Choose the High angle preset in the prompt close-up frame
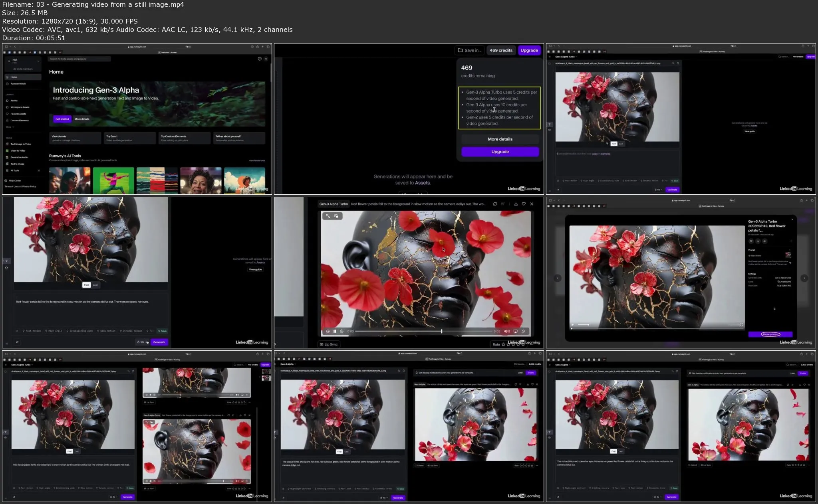The width and height of the screenshot is (818, 504). tap(54, 331)
